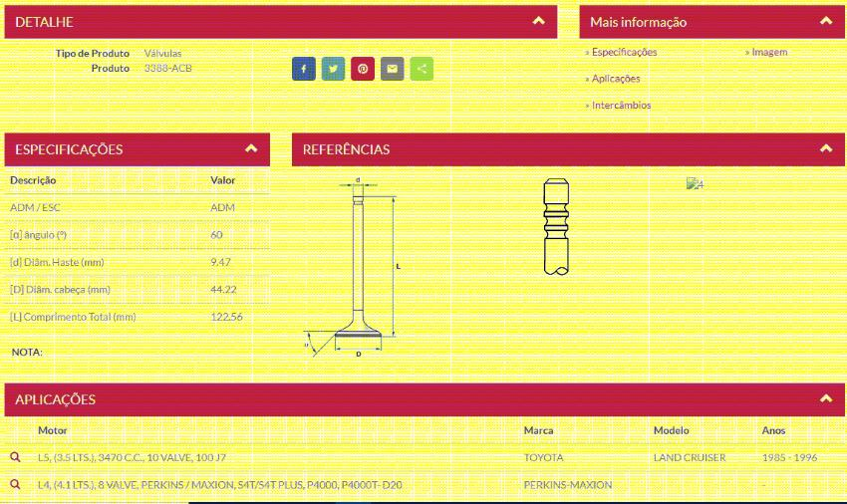The width and height of the screenshot is (847, 504).
Task: Go to the Aplicações link
Action: click(x=616, y=79)
